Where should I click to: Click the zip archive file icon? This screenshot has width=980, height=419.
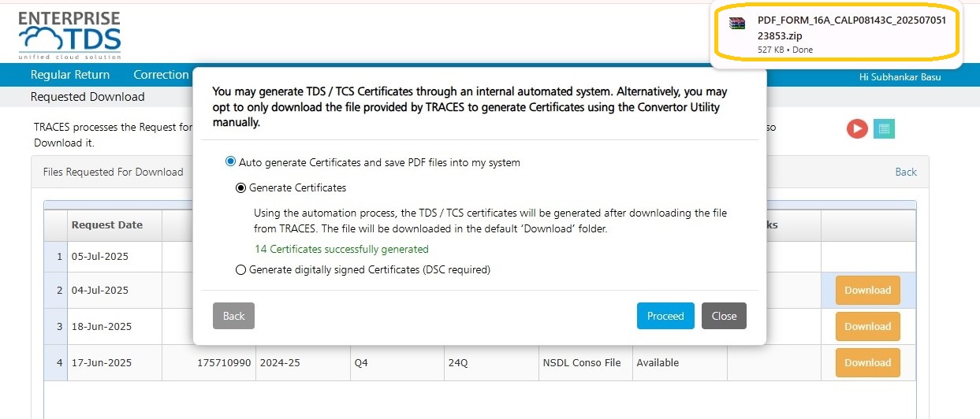click(737, 23)
